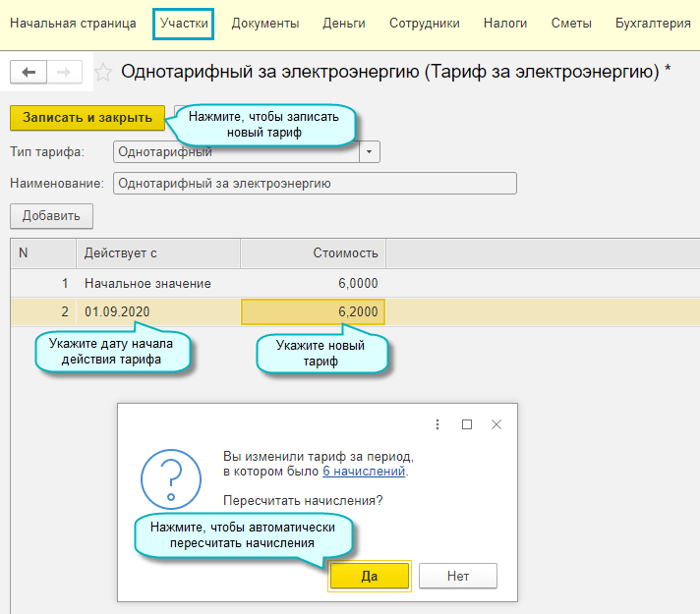The width and height of the screenshot is (700, 614).
Task: Click the Наименование input field
Action: (x=315, y=184)
